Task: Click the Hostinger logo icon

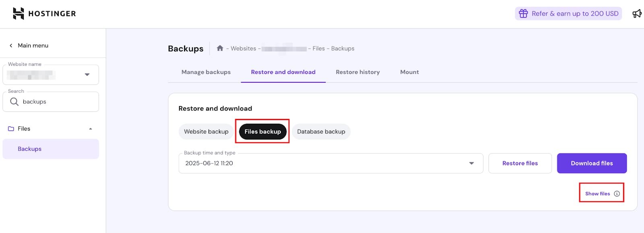Action: click(x=19, y=14)
